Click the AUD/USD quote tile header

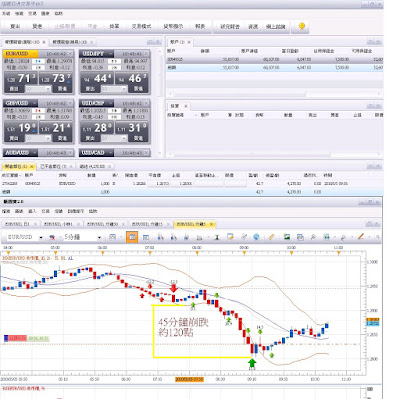[x=38, y=153]
